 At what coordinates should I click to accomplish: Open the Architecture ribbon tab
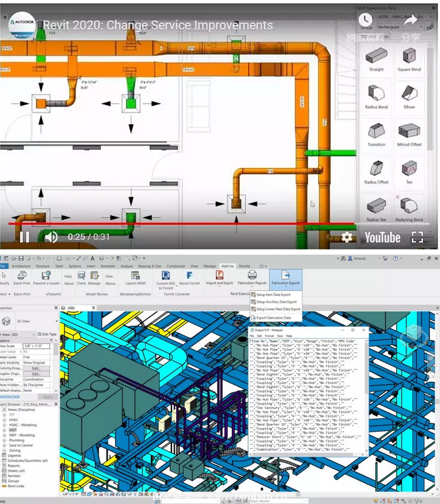click(21, 266)
